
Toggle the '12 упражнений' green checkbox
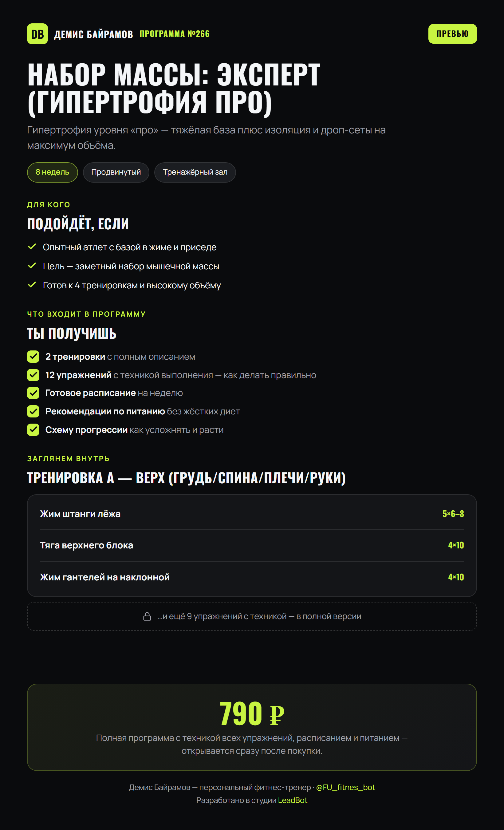click(33, 375)
